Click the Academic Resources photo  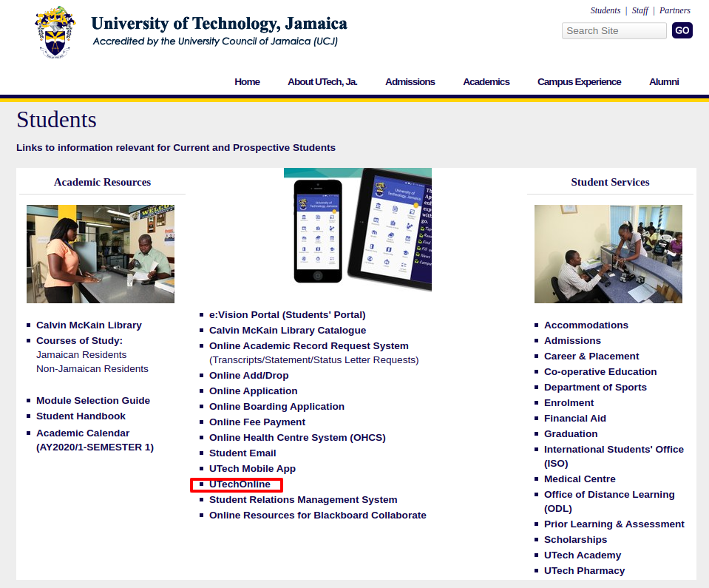point(101,254)
